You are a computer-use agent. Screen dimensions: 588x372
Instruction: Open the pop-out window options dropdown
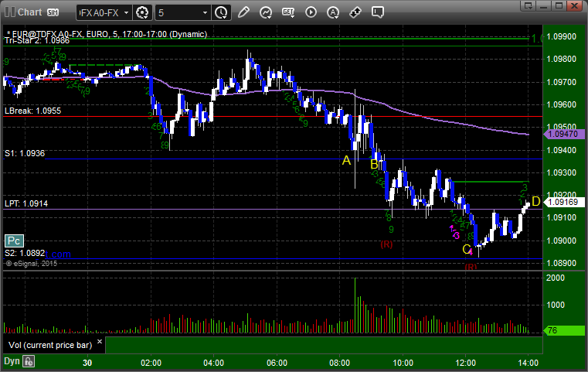(529, 5)
